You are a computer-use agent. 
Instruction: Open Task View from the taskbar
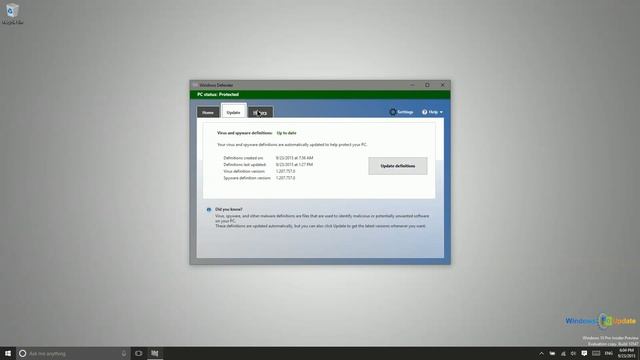(139, 353)
